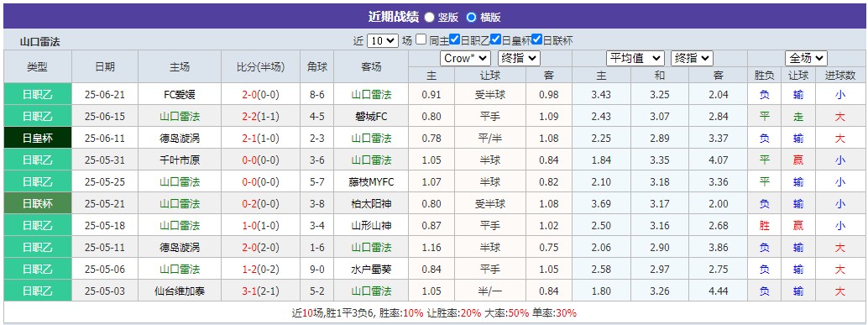Open the Crow* company dropdown
The height and width of the screenshot is (325, 868).
click(465, 58)
